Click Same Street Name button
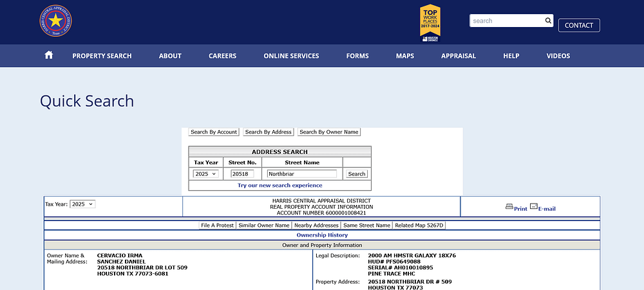 pos(367,225)
